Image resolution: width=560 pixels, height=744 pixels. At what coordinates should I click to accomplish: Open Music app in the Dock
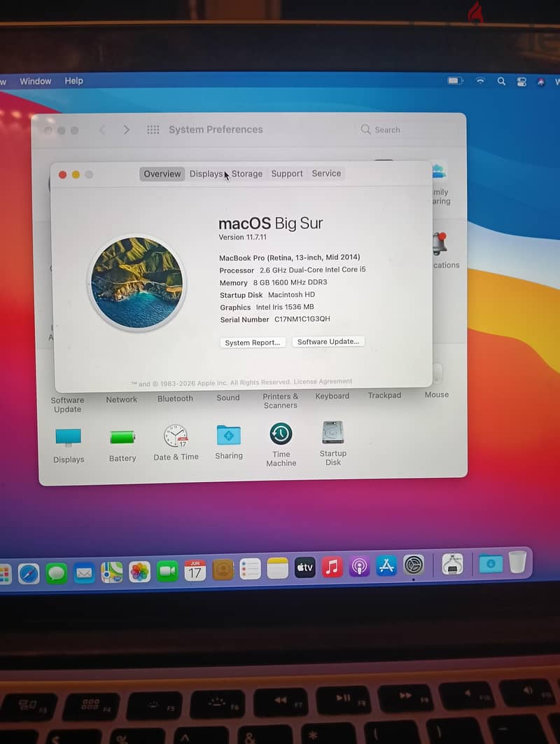(332, 567)
